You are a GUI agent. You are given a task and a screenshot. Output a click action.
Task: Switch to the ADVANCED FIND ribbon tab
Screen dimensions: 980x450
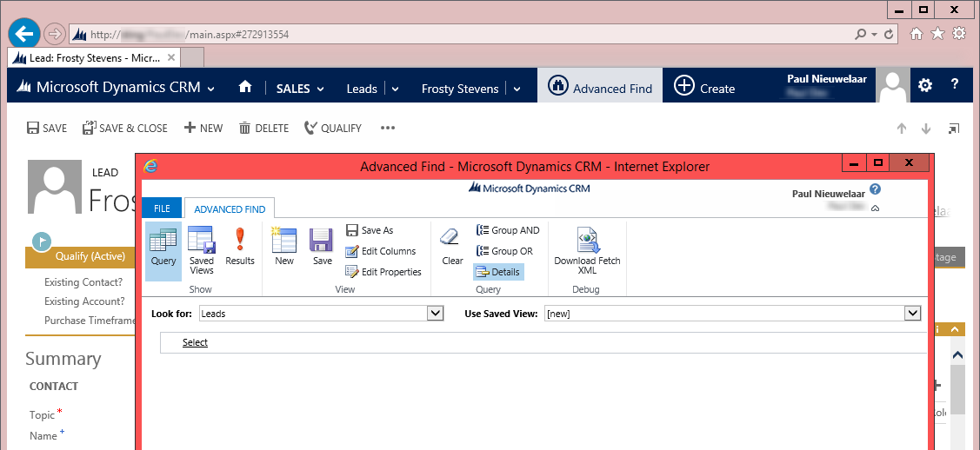[x=230, y=208]
